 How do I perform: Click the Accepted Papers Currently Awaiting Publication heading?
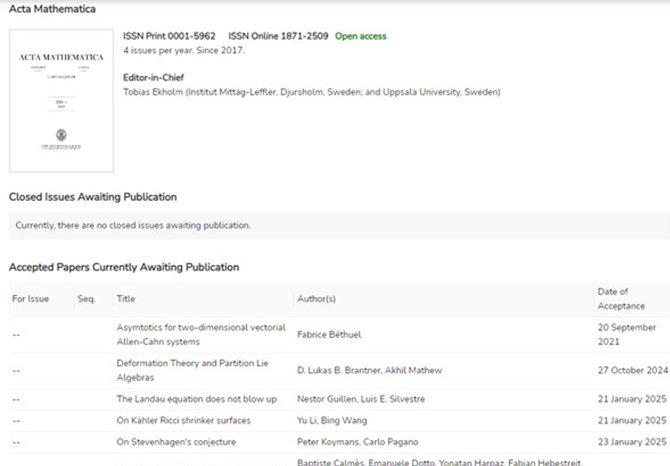(x=124, y=267)
